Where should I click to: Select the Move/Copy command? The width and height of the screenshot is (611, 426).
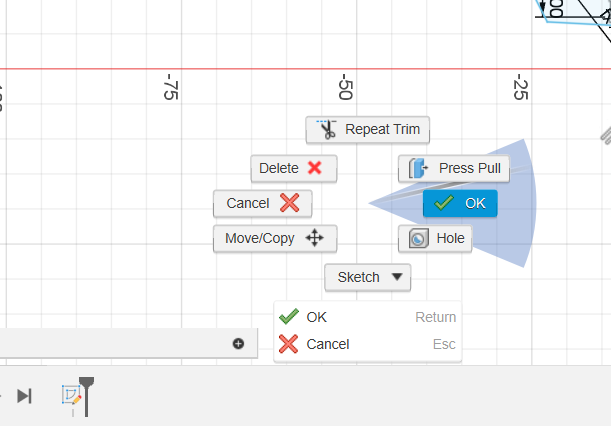click(x=275, y=238)
